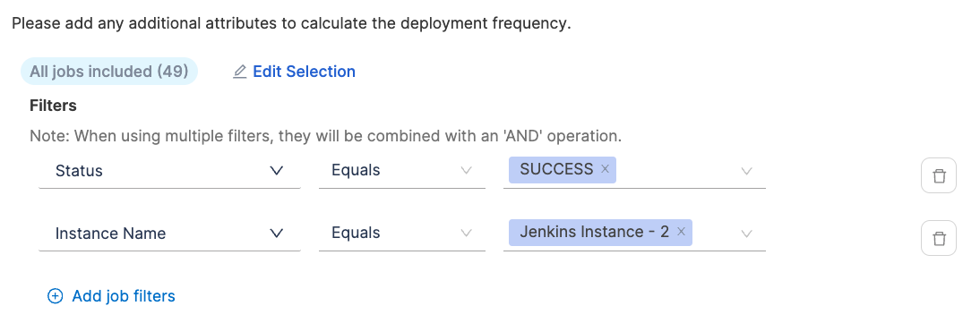
Task: Click the pencil icon beside Edit Selection
Action: (240, 72)
